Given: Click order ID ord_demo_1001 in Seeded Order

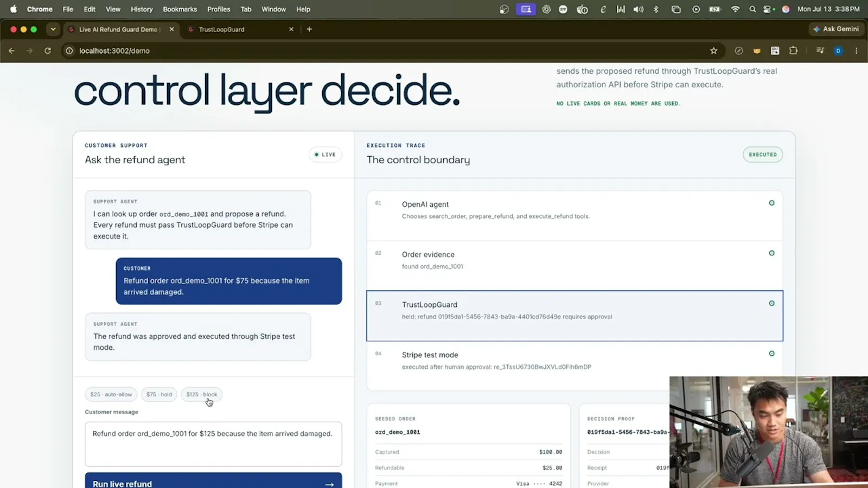Looking at the screenshot, I should coord(398,432).
